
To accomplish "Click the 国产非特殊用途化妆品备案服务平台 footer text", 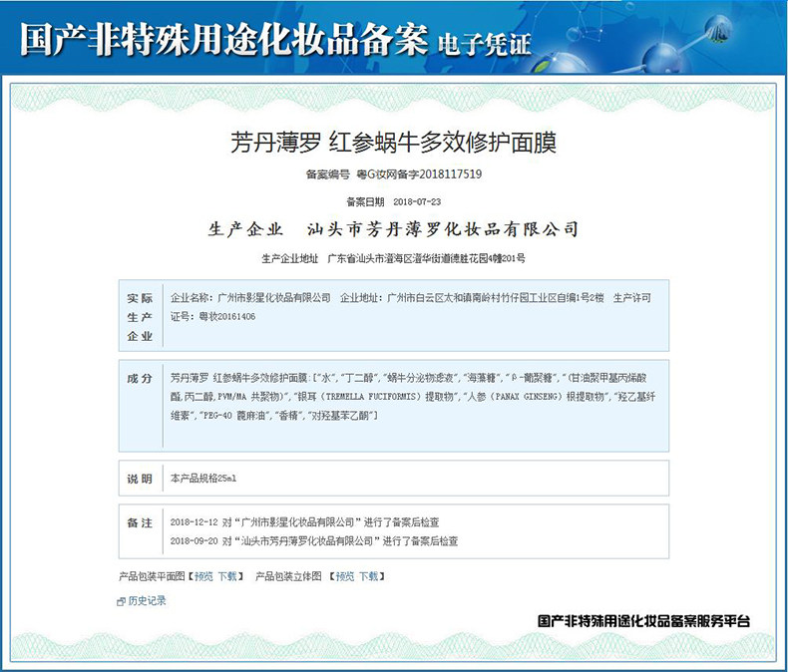I will click(x=643, y=621).
